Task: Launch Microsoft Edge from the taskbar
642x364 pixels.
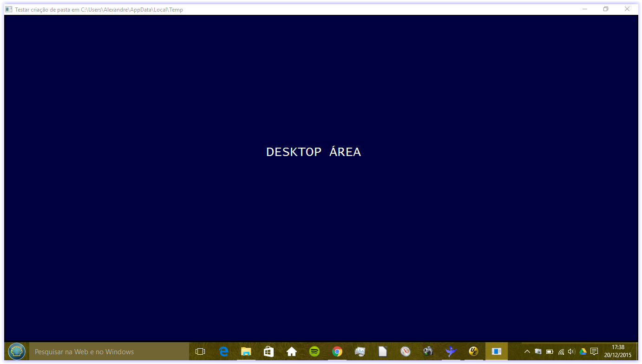Action: (x=223, y=351)
